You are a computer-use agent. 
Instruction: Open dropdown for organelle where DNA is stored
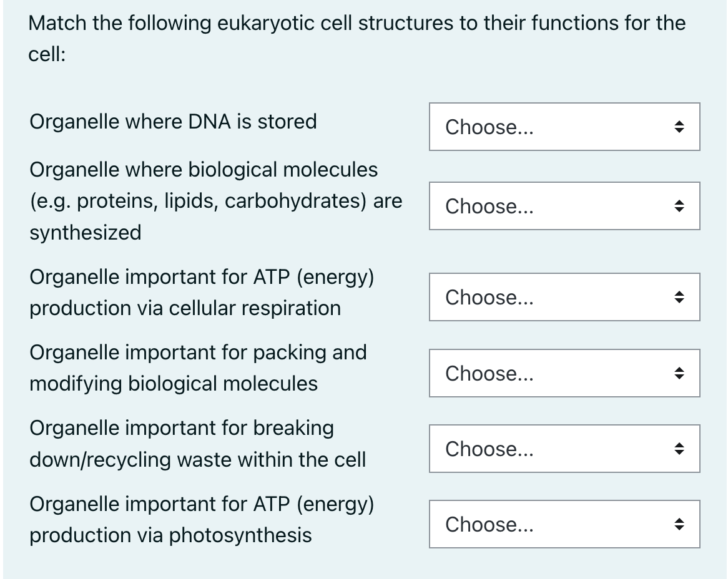(564, 127)
